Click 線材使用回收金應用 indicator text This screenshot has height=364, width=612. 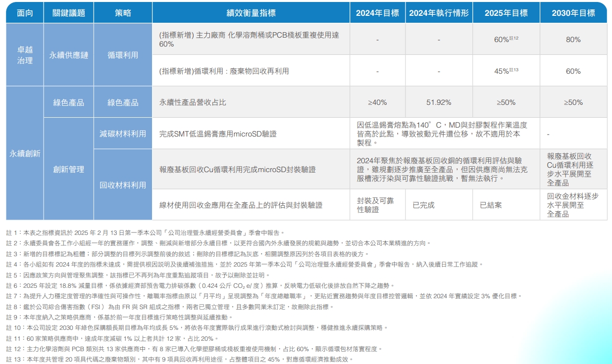[x=241, y=205]
